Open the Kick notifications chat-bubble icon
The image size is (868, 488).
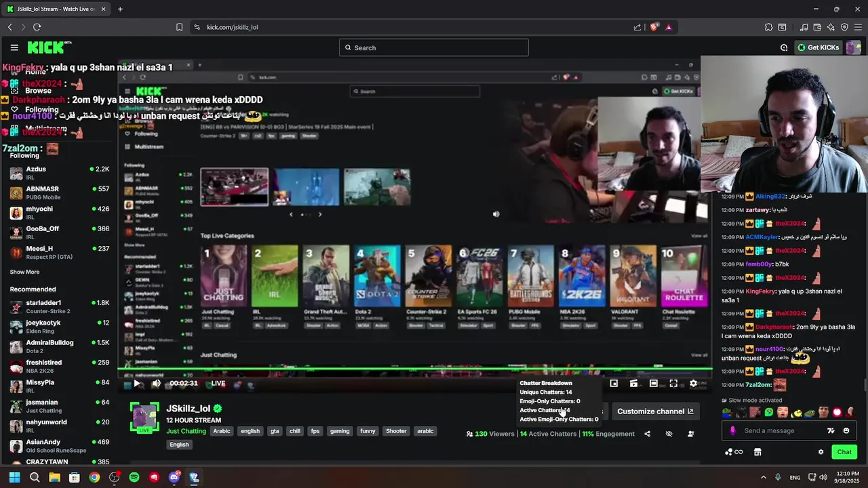click(x=784, y=47)
